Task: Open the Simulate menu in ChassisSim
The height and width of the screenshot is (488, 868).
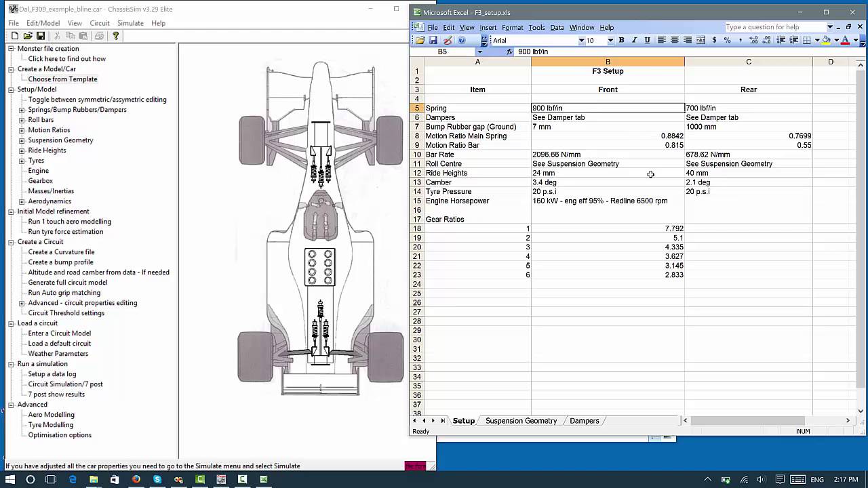Action: pos(130,23)
